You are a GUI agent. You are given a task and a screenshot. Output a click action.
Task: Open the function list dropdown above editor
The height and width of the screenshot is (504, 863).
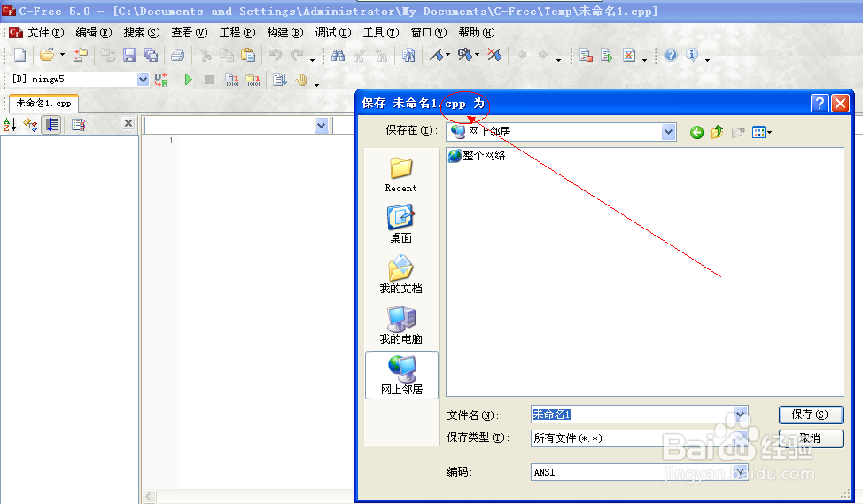coord(322,126)
